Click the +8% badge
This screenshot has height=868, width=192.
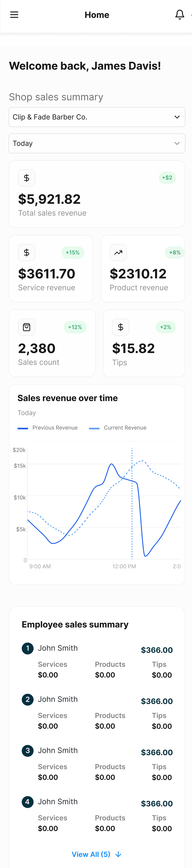(174, 252)
